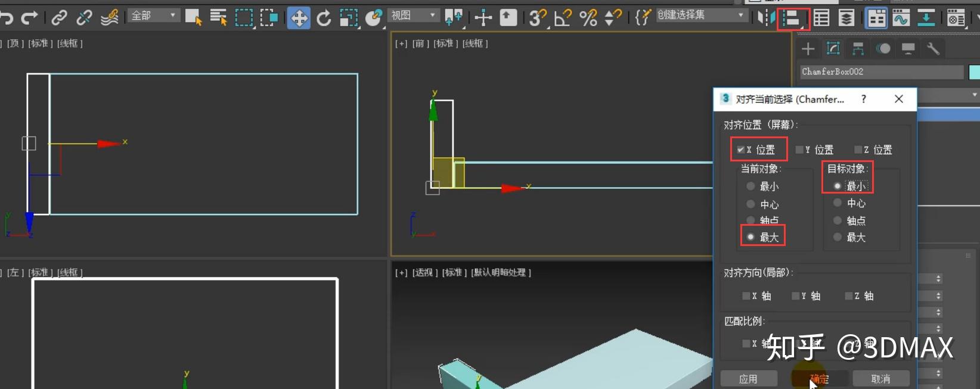The image size is (980, 389).
Task: Switch to the Motion panel tab
Action: [x=883, y=49]
